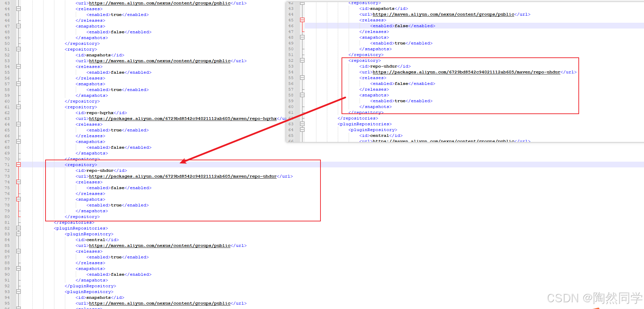Collapse the pluginRepositories fold marker on line 82

(x=19, y=228)
